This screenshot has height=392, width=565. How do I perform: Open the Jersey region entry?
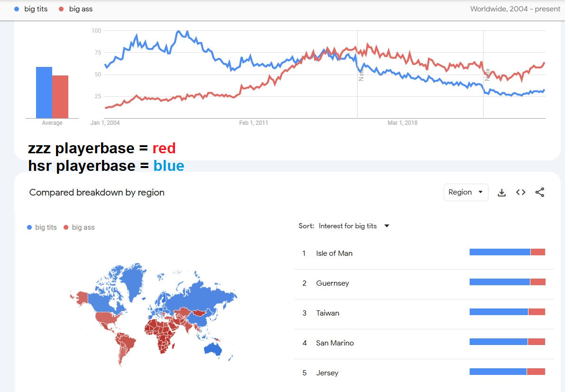point(327,373)
